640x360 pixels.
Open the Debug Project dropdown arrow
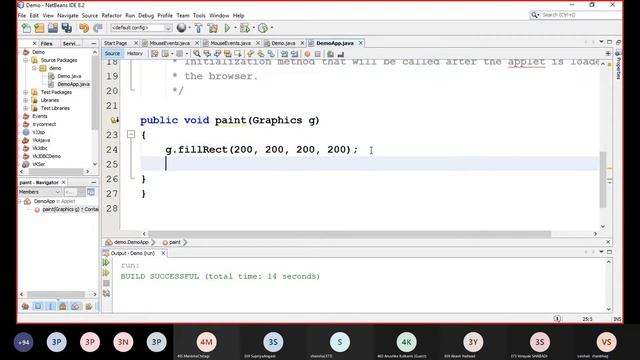[x=253, y=28]
